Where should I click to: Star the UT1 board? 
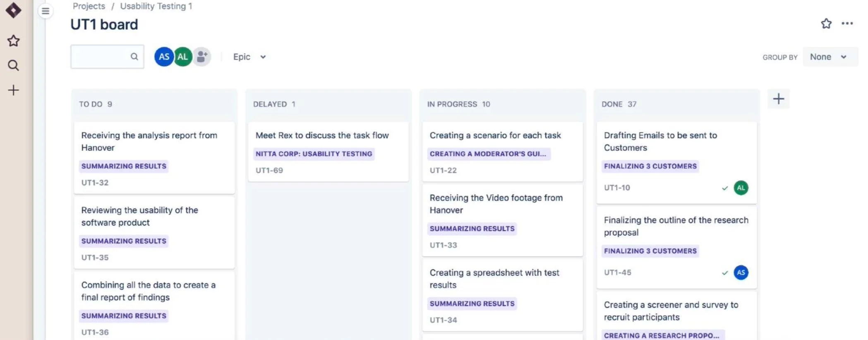tap(826, 24)
